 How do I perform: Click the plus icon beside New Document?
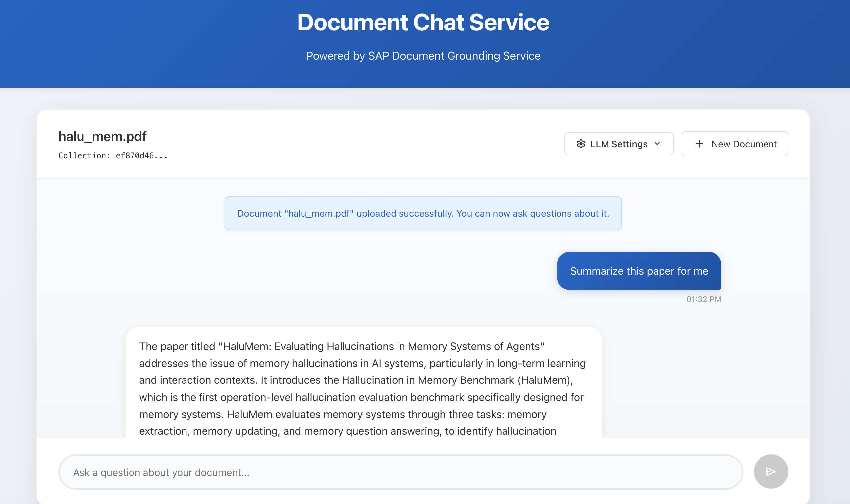699,144
